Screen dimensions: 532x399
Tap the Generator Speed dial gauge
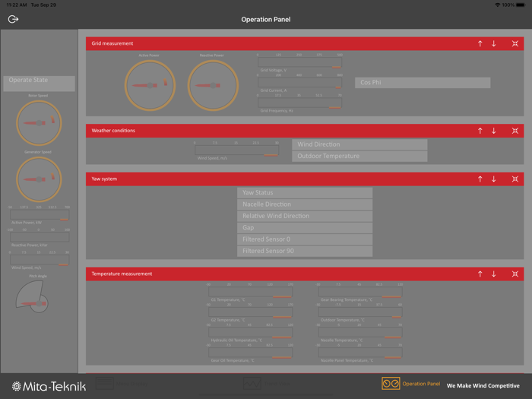click(x=39, y=179)
